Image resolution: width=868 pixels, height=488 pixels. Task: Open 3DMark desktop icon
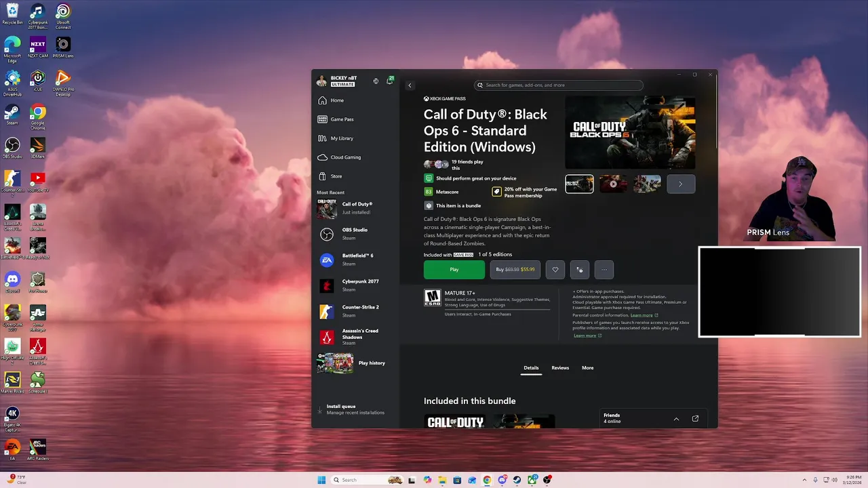[38, 148]
